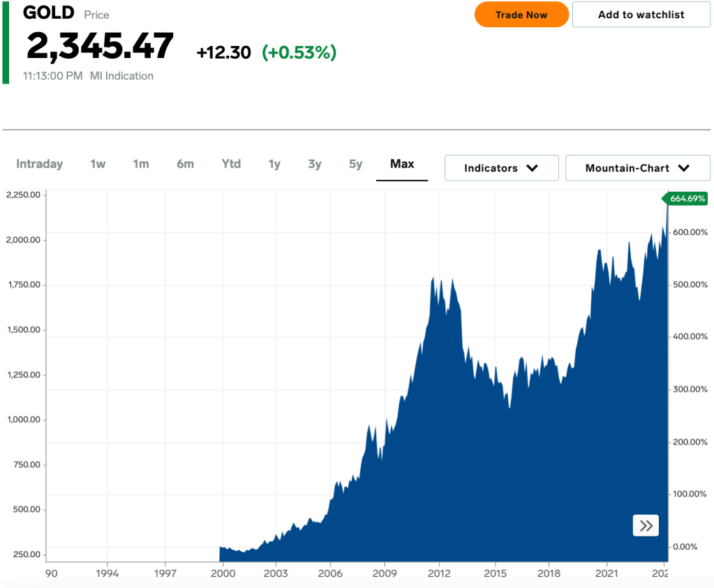Image resolution: width=714 pixels, height=588 pixels.
Task: Click the Trade Now button
Action: point(521,15)
